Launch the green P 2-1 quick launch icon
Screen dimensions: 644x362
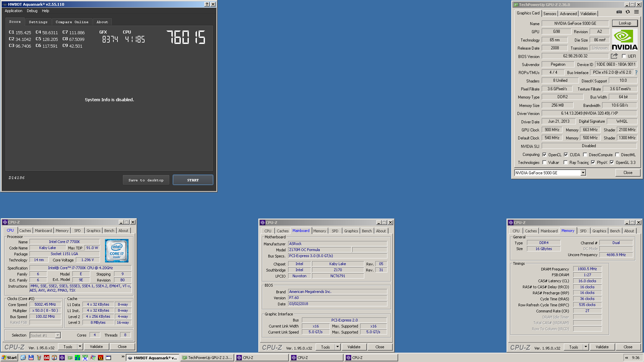point(77,358)
